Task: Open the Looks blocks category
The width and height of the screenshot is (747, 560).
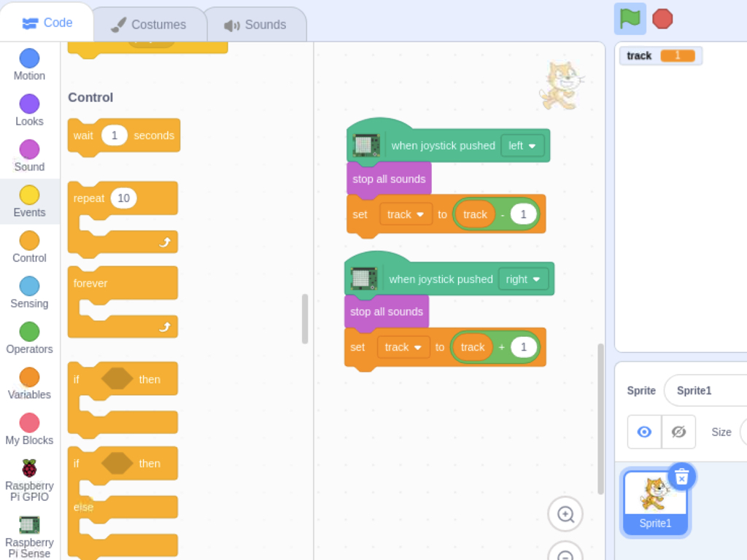Action: [29, 111]
